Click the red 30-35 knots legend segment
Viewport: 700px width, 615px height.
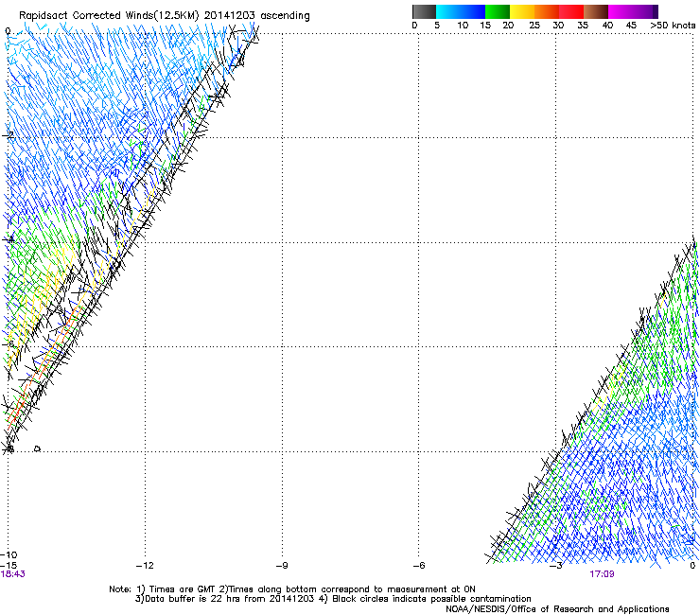[571, 11]
